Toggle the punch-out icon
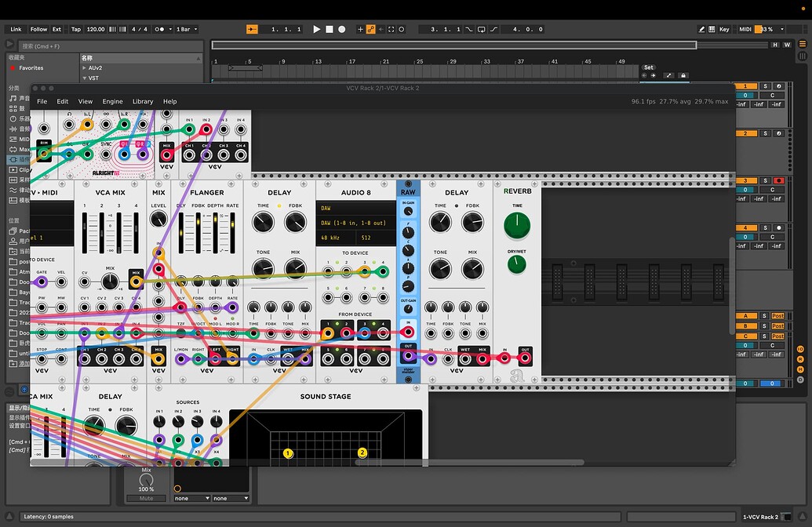 (x=493, y=30)
